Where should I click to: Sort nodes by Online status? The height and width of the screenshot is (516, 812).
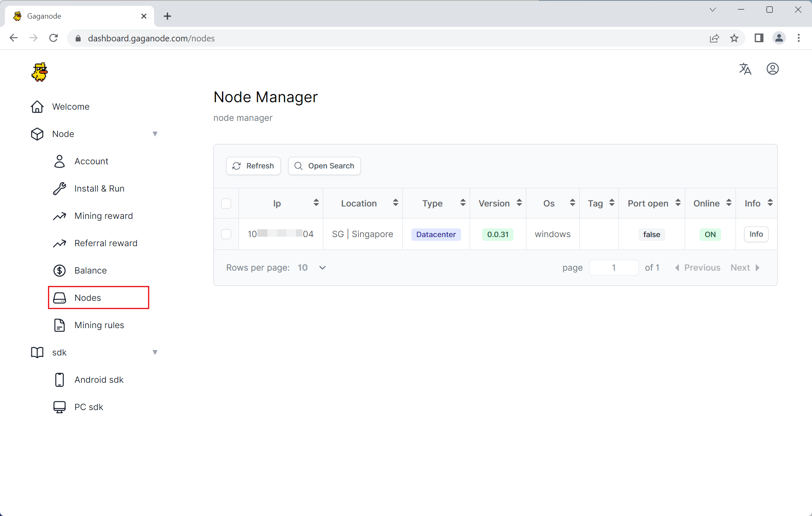(728, 203)
